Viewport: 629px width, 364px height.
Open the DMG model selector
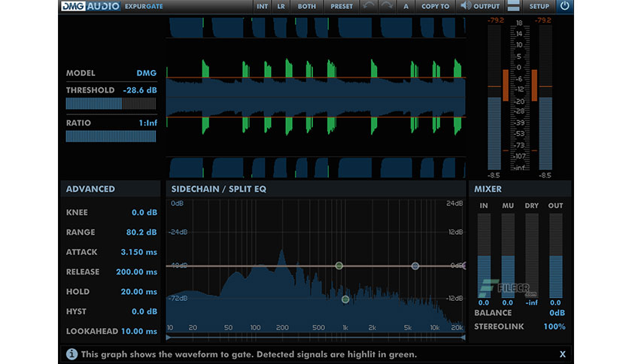(x=146, y=74)
